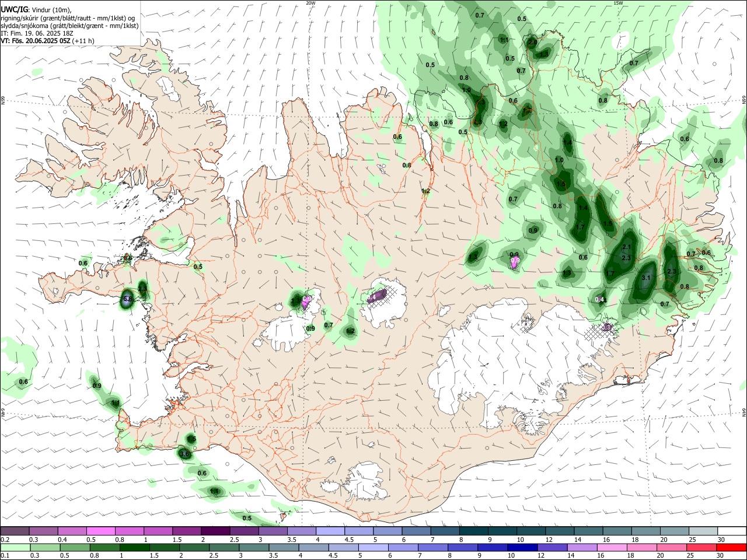Click the '3.1' precipitation value on the map

646,278
